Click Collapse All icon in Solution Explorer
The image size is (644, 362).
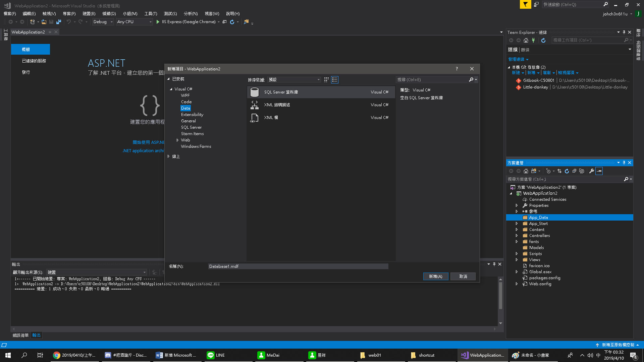574,171
